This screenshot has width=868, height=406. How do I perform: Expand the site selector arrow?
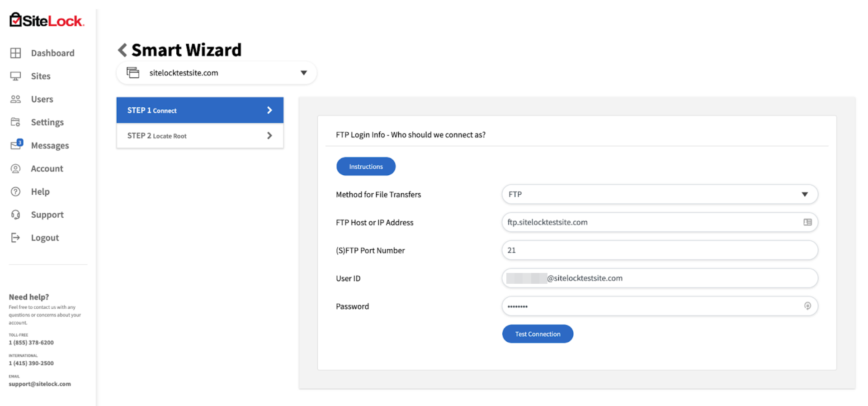[x=304, y=73]
